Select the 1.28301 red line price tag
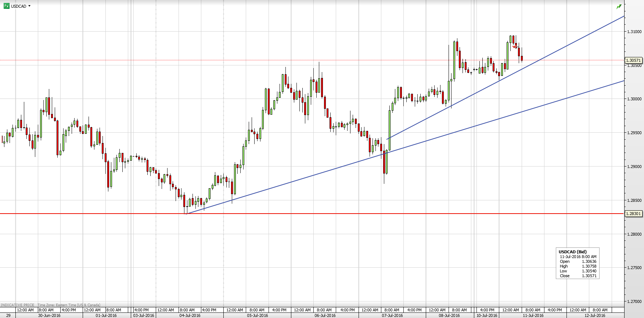This screenshot has width=644, height=318. 633,214
